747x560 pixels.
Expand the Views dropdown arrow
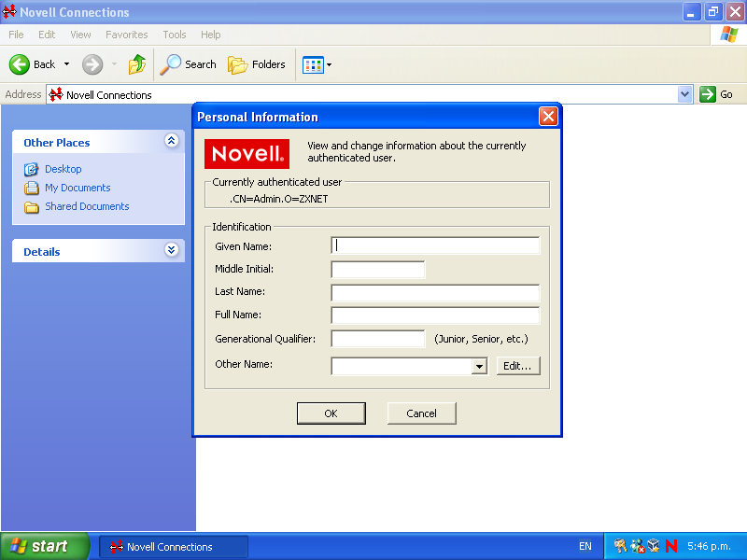330,64
